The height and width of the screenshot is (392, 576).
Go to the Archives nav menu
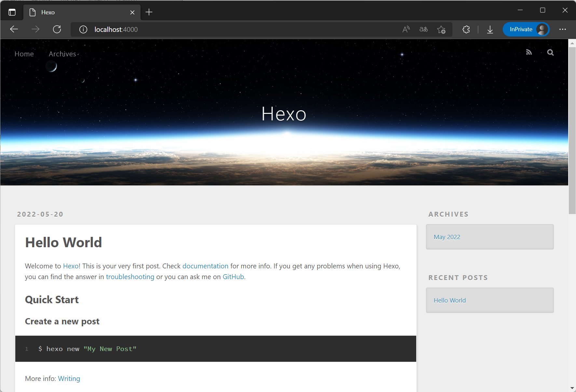pyautogui.click(x=62, y=54)
